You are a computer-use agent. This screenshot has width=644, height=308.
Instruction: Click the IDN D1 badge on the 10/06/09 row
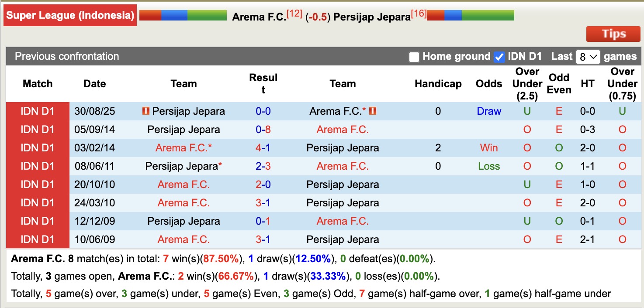38,239
